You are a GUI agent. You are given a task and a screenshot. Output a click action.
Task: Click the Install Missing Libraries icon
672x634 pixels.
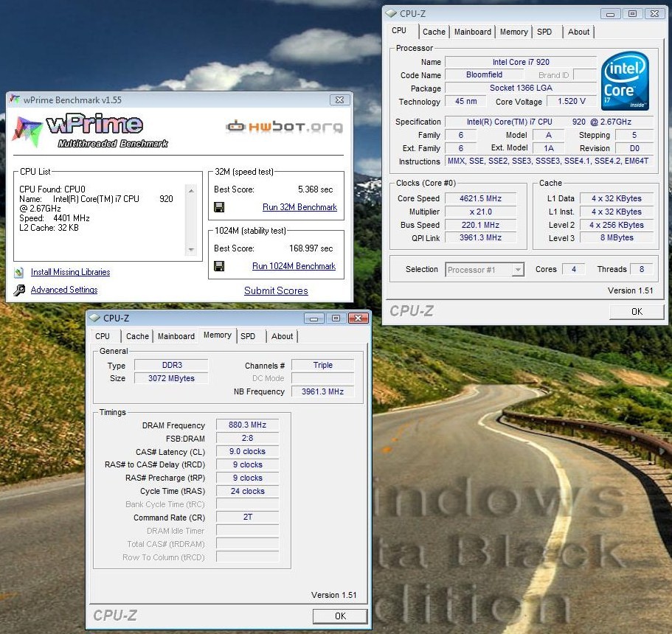click(x=19, y=272)
